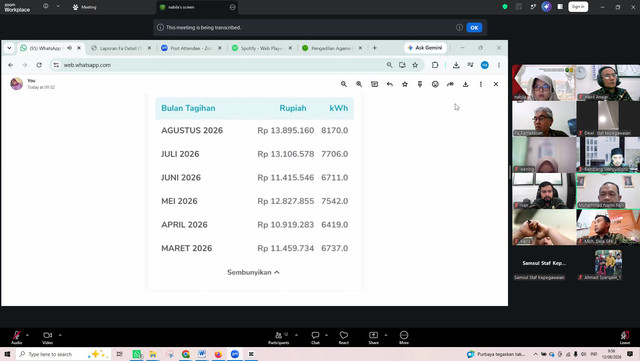Pin the message in WhatsApp viewer
The width and height of the screenshot is (640, 361).
420,84
